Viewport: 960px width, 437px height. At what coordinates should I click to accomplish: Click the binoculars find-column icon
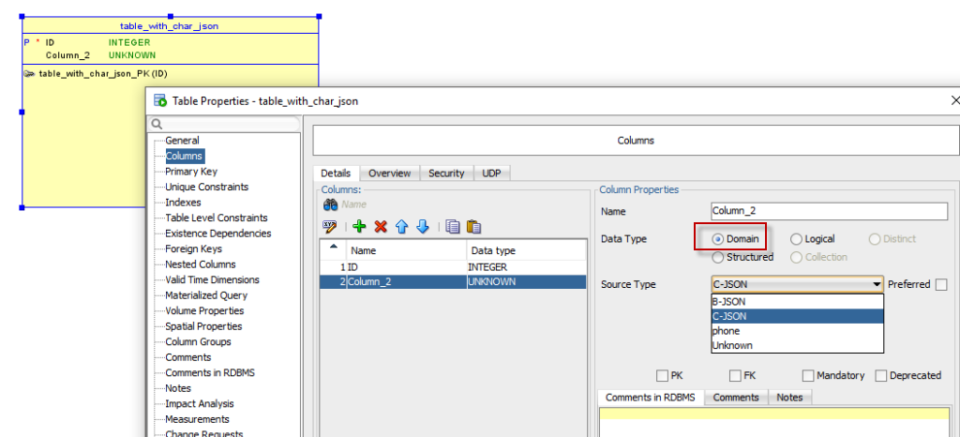click(329, 204)
